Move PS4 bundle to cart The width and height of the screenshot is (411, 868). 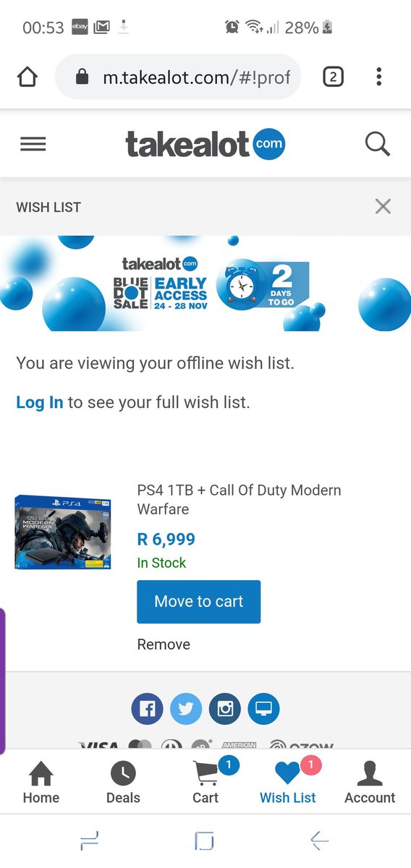click(199, 601)
